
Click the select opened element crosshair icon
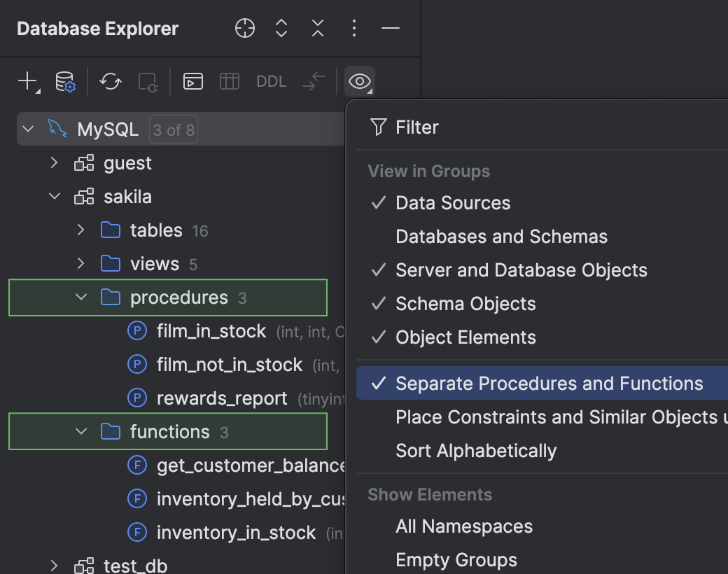[x=244, y=28]
